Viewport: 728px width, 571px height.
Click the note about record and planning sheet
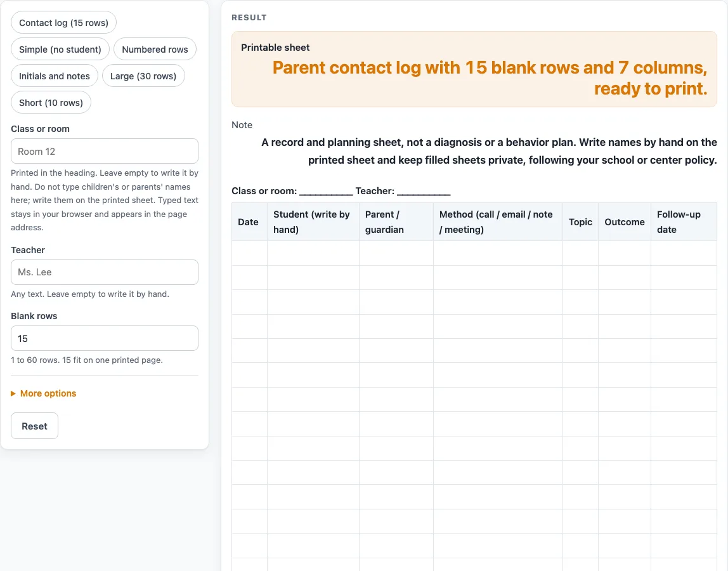(x=489, y=151)
